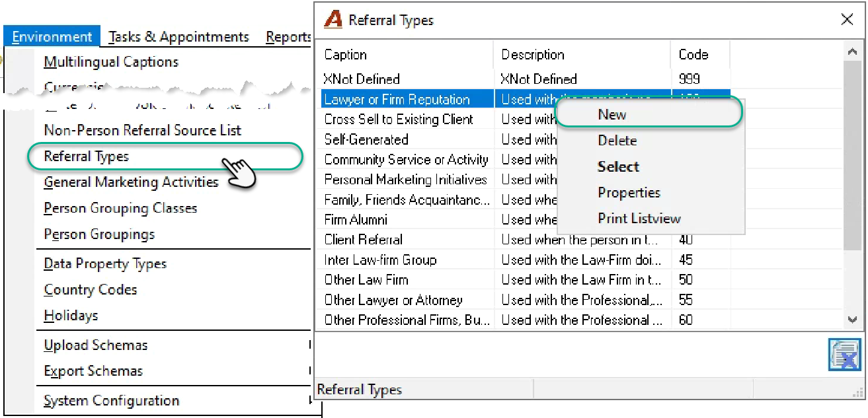Choose Multilingual Captions from Environment menu

pyautogui.click(x=111, y=62)
